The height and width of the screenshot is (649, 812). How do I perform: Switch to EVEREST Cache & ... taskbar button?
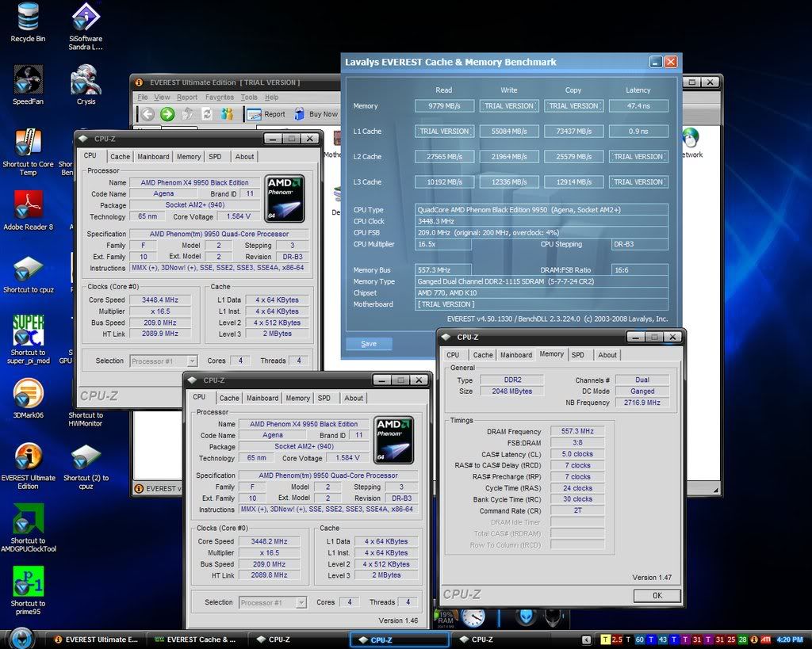pyautogui.click(x=196, y=639)
